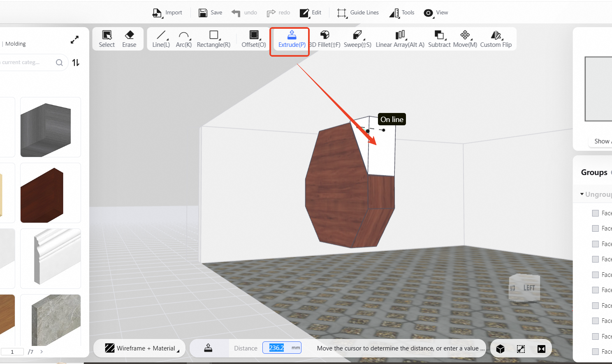Screen dimensions: 612x364
Task: Choose the Arc tool
Action: [x=183, y=39]
